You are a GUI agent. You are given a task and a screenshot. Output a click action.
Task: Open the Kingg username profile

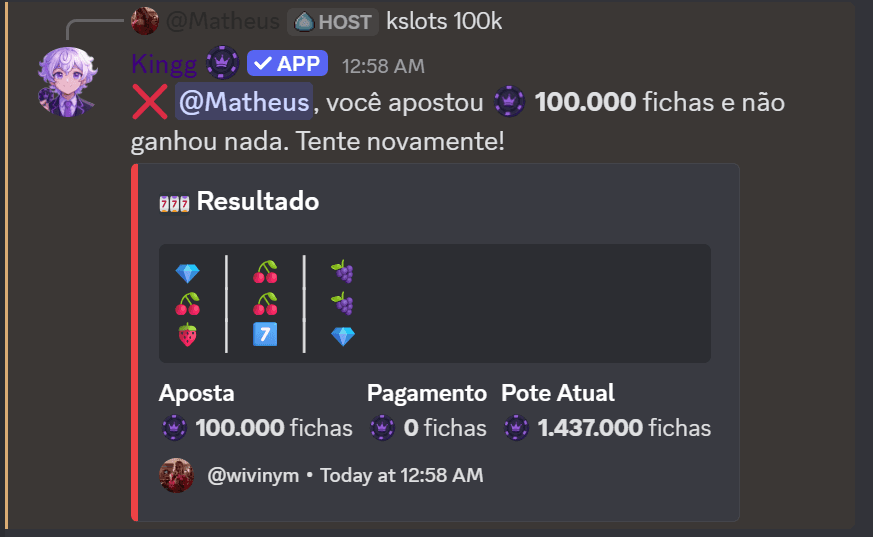[x=165, y=64]
